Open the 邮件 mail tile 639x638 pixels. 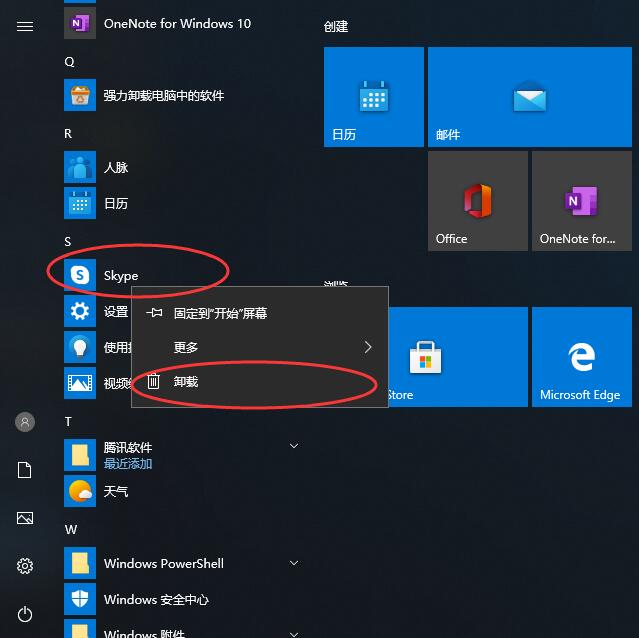pyautogui.click(x=530, y=97)
